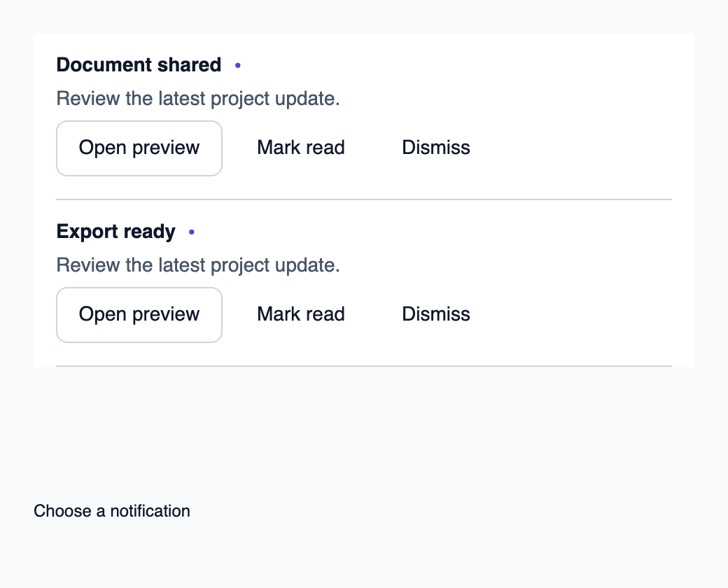Screen dimensions: 728x588
Task: Click the Export ready title
Action: 116,231
